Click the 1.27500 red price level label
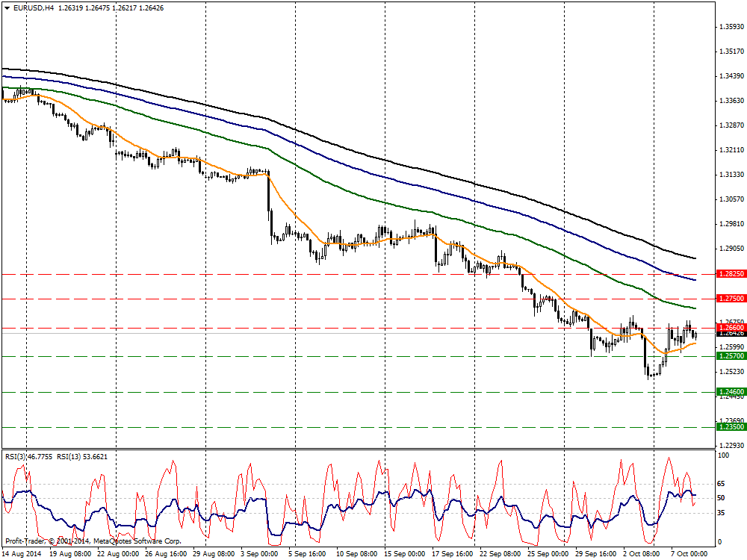747x560 pixels. (x=731, y=298)
